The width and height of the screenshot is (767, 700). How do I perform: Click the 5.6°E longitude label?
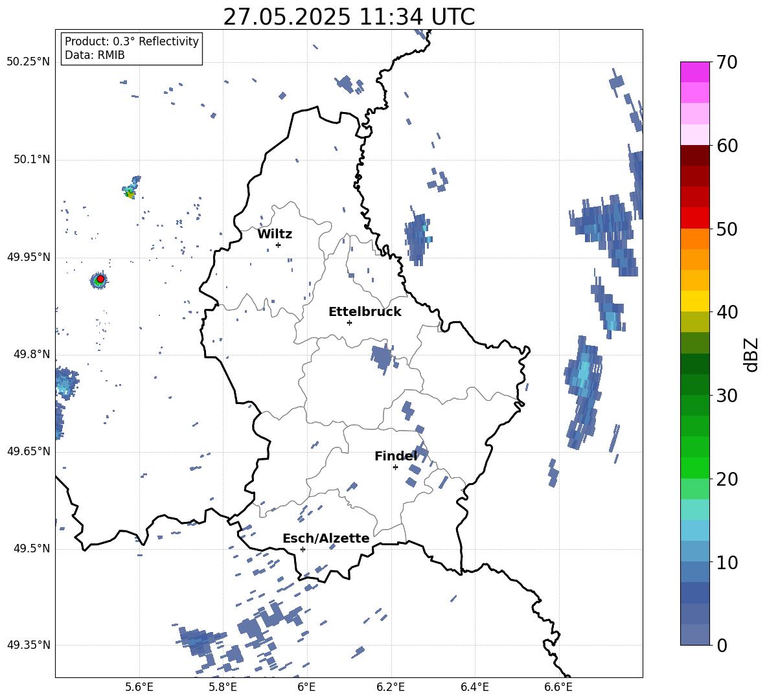[x=139, y=687]
